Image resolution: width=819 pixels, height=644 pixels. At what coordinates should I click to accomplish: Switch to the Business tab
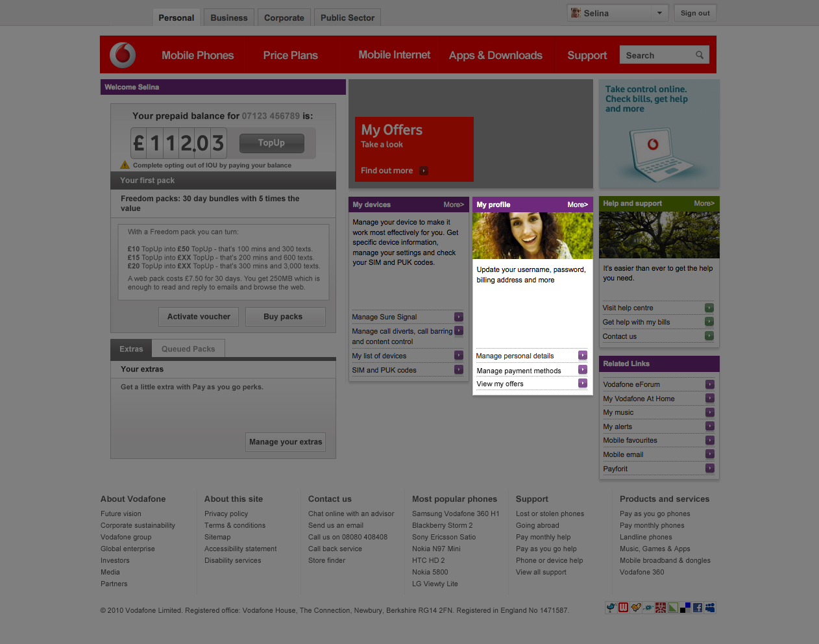click(228, 18)
